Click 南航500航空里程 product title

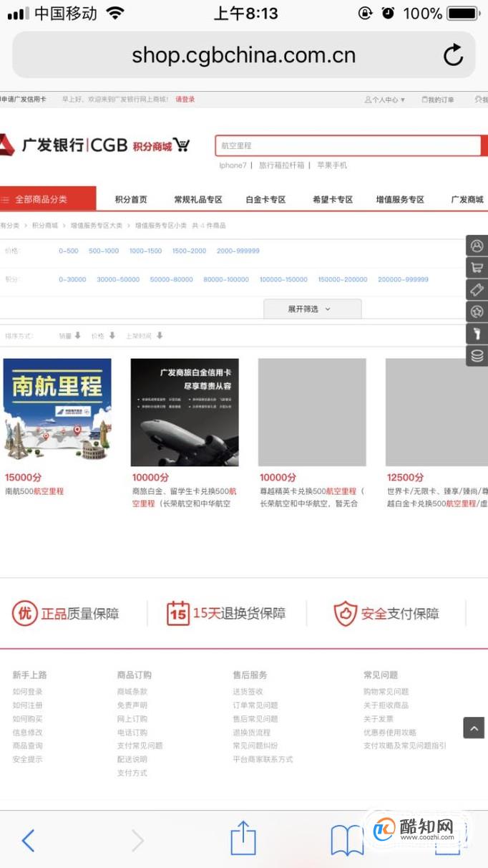click(34, 491)
